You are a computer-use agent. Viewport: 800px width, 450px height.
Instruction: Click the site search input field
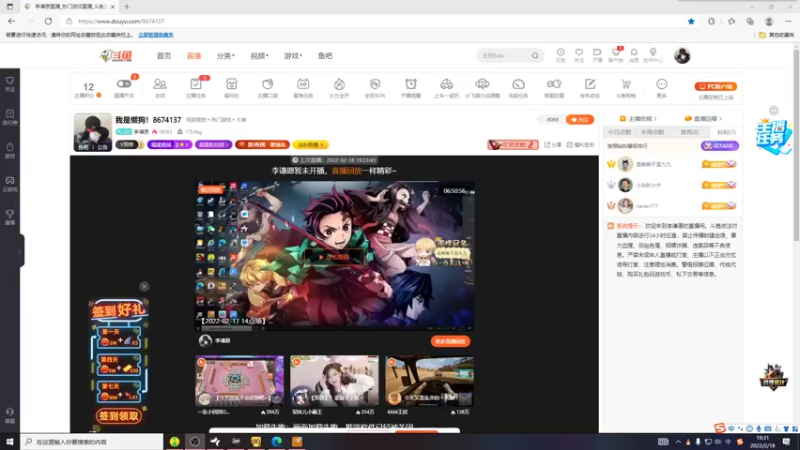[505, 56]
